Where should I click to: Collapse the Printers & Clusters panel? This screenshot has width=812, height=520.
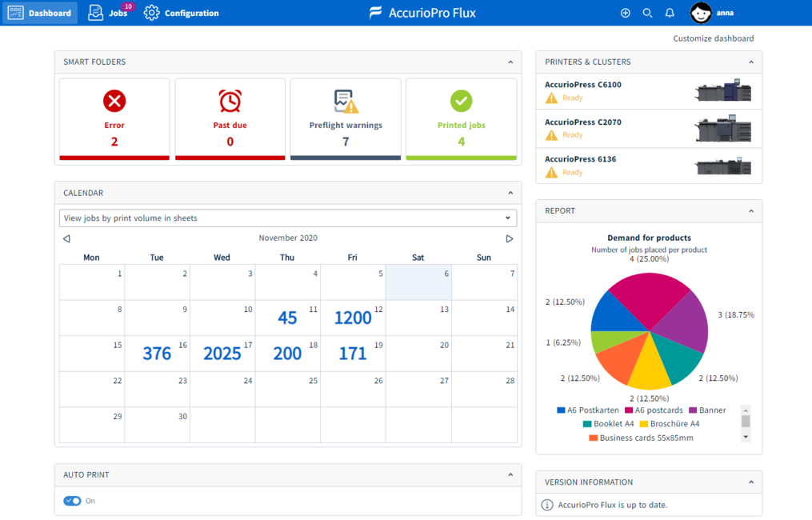(751, 62)
